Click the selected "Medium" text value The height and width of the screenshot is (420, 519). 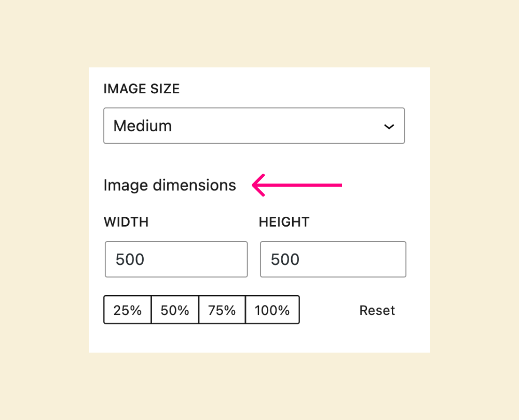pos(143,126)
